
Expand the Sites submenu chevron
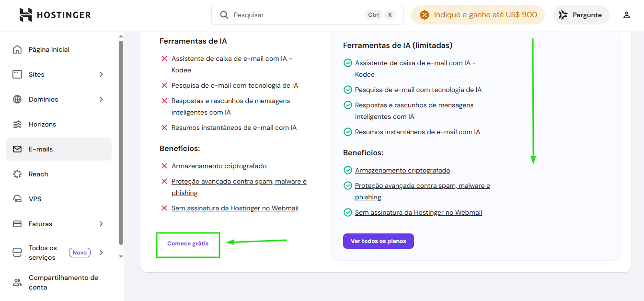pyautogui.click(x=101, y=74)
